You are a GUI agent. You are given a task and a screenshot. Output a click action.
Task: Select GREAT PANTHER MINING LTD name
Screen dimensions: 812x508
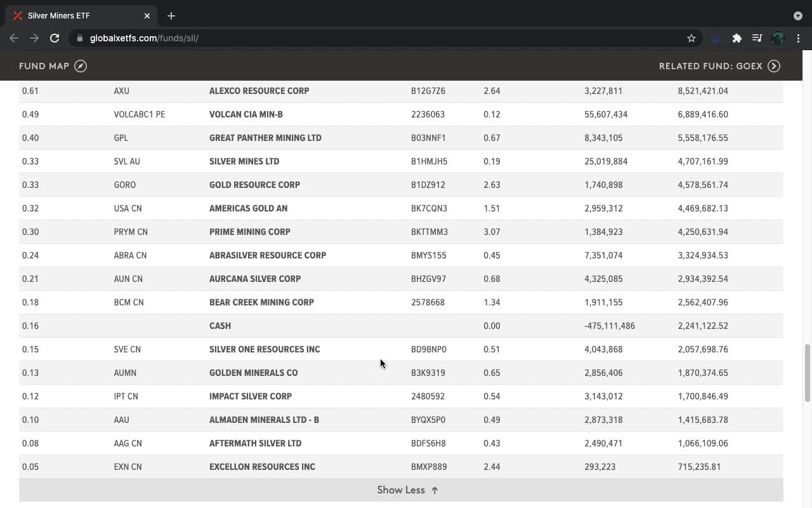(x=265, y=138)
